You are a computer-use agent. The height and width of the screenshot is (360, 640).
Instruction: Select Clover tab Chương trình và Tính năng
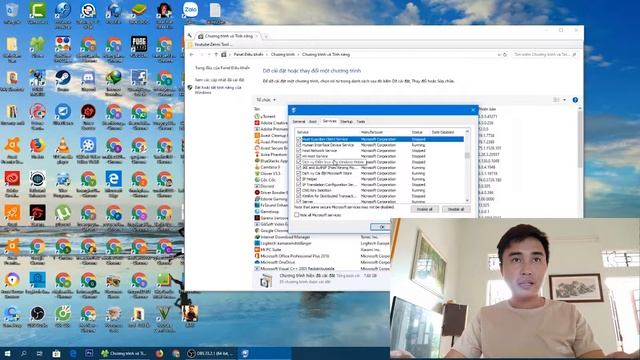pyautogui.click(x=229, y=36)
